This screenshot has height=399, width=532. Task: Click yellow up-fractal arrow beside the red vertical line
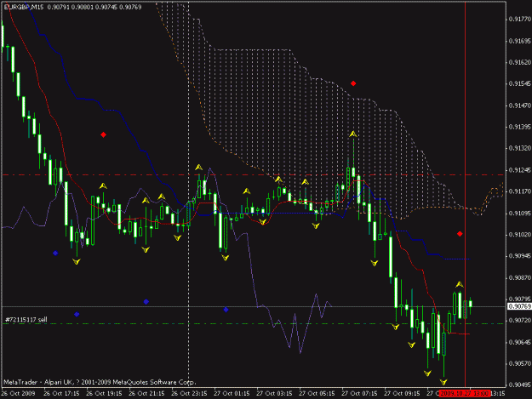click(x=459, y=284)
